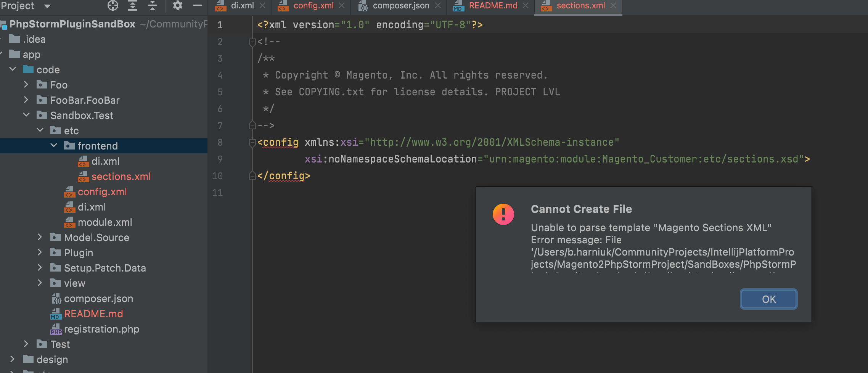Viewport: 868px width, 373px height.
Task: Click the sections.xsd schema location value
Action: coord(644,159)
